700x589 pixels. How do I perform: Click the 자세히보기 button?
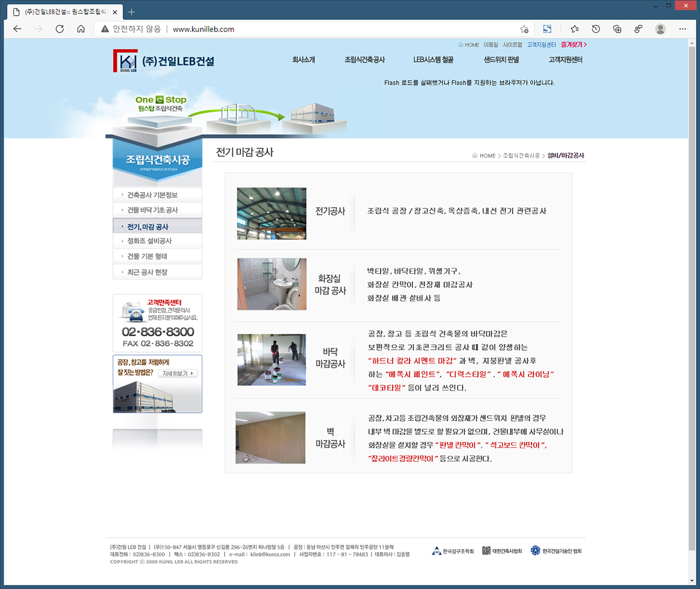tap(178, 374)
